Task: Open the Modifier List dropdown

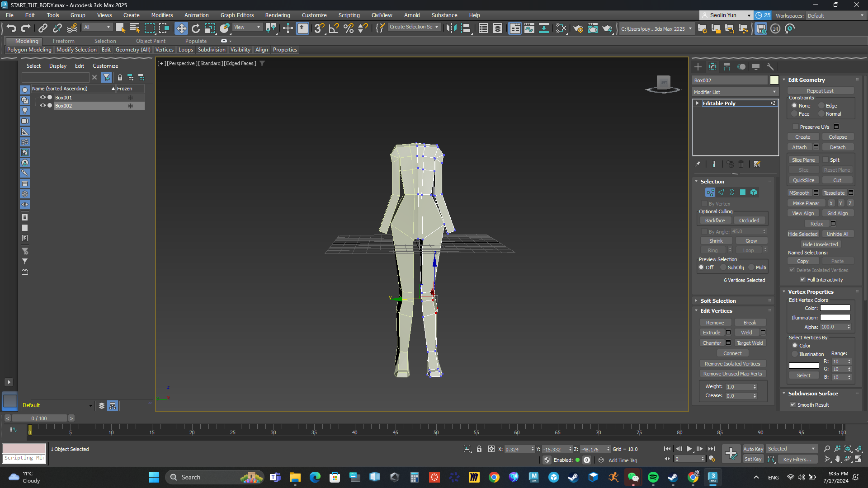Action: (x=735, y=92)
